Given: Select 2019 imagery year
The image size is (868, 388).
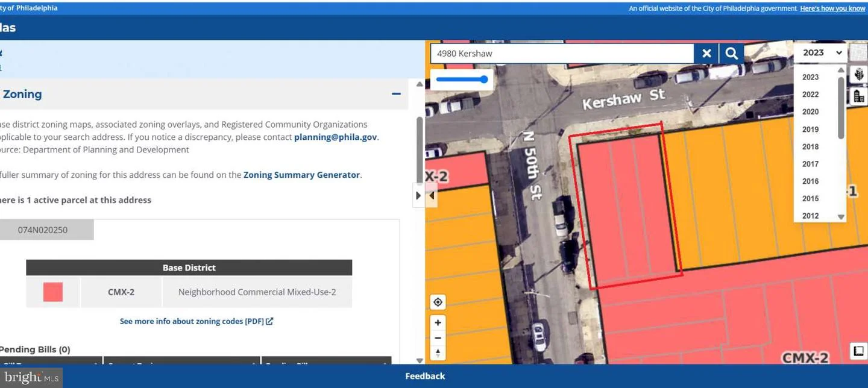Looking at the screenshot, I should coord(810,130).
